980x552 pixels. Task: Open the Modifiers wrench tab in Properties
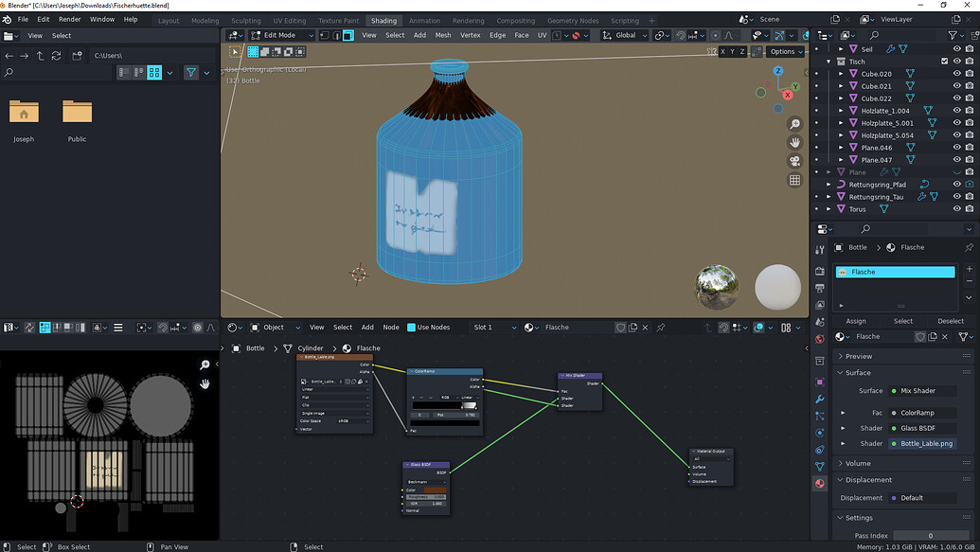(x=820, y=399)
